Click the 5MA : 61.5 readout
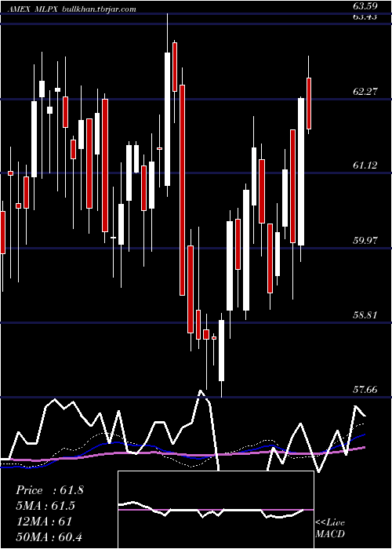This screenshot has width=392, height=549. click(45, 506)
